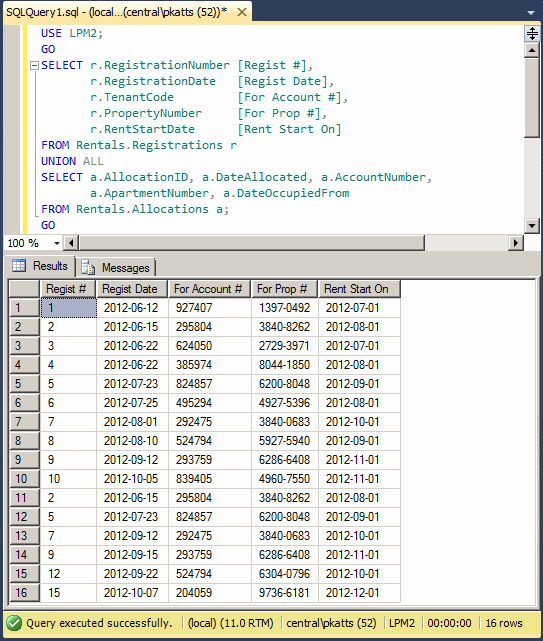
Task: Collapse the SELECT statement outline
Action: click(35, 65)
